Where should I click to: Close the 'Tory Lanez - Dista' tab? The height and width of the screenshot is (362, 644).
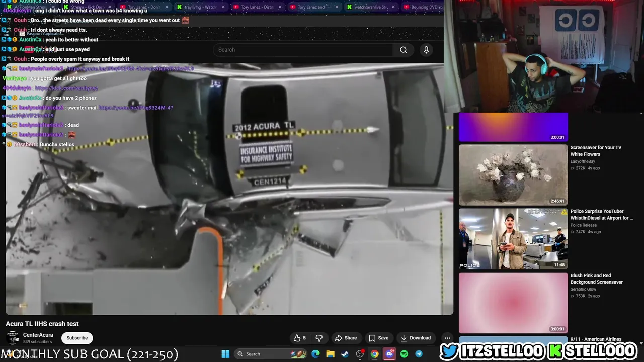point(280,7)
